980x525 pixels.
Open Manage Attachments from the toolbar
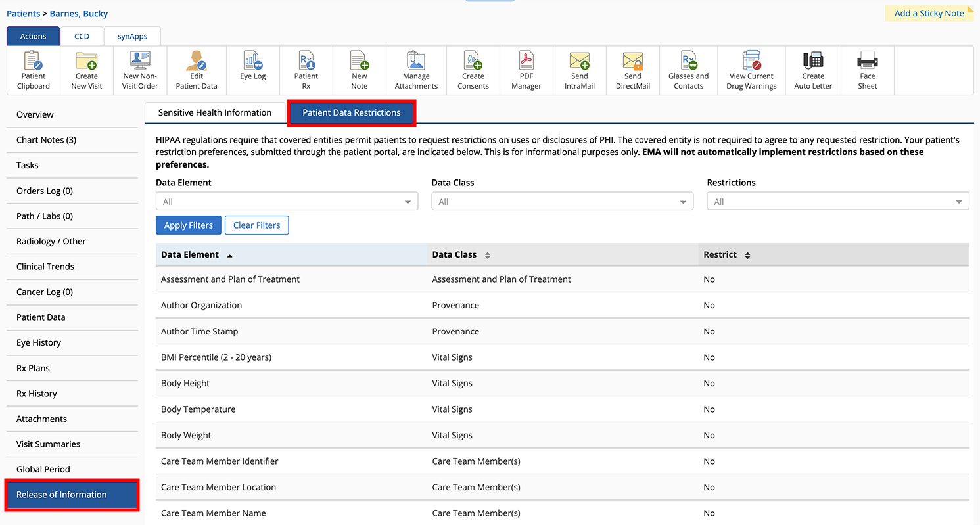tap(416, 70)
